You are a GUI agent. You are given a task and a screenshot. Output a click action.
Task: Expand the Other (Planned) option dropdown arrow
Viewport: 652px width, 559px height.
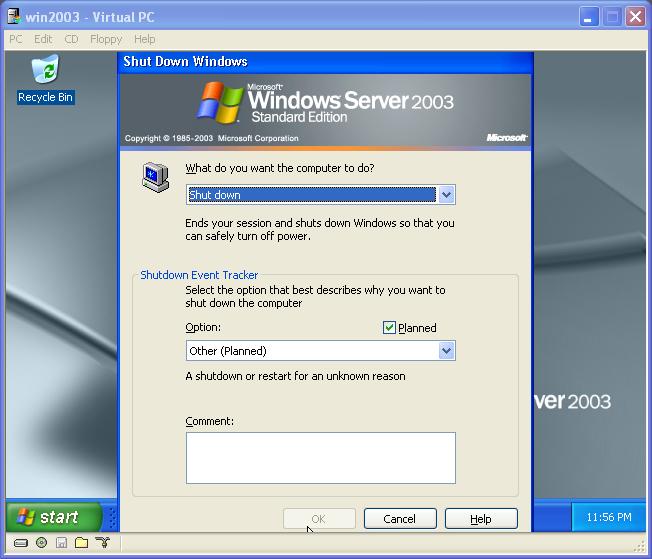click(446, 351)
